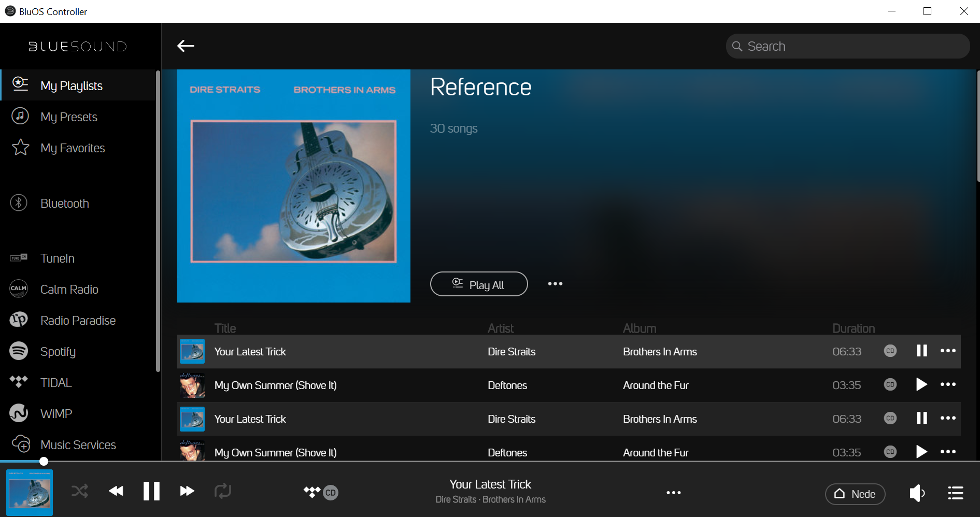Open more options for first Deftones track
This screenshot has height=517, width=980.
pos(948,384)
